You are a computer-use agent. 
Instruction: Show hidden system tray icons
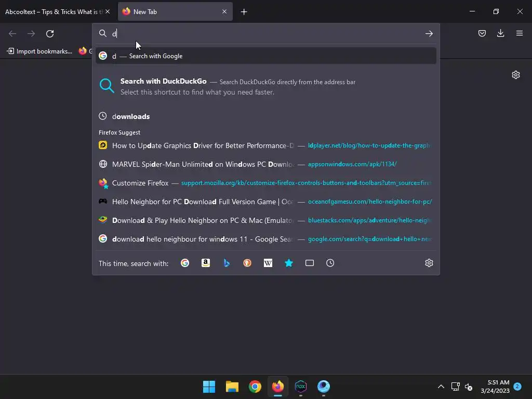pos(441,387)
